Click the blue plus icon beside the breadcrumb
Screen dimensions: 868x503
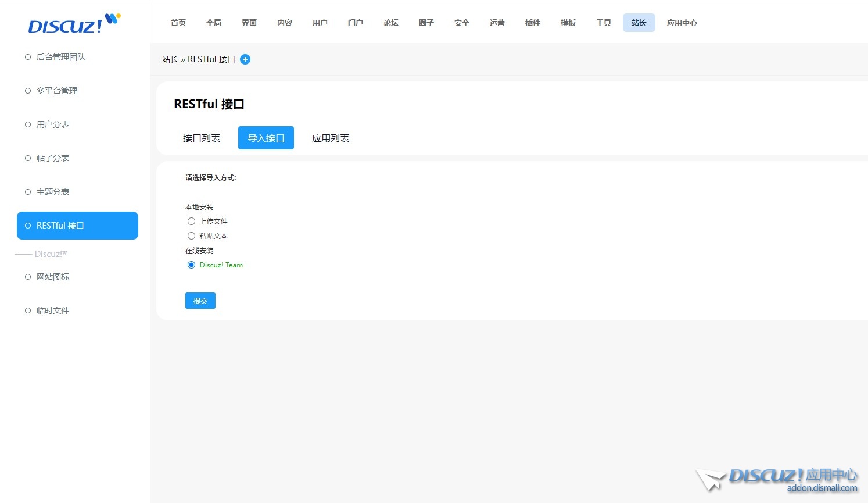[245, 59]
